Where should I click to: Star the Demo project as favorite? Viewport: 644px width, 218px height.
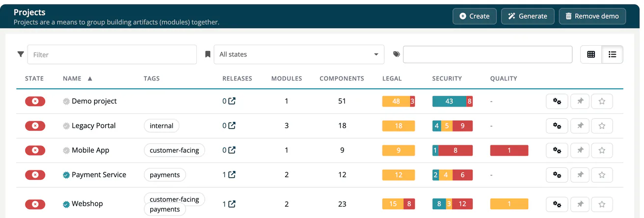click(x=602, y=101)
